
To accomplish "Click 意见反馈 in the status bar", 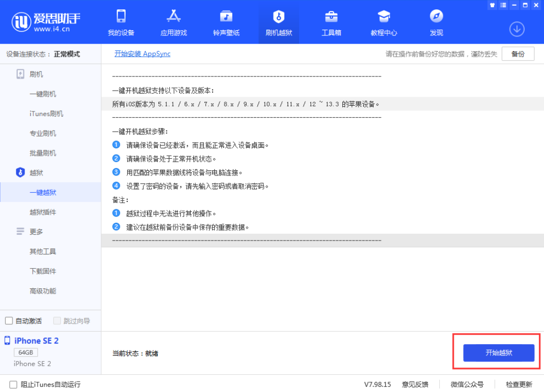I will point(415,384).
